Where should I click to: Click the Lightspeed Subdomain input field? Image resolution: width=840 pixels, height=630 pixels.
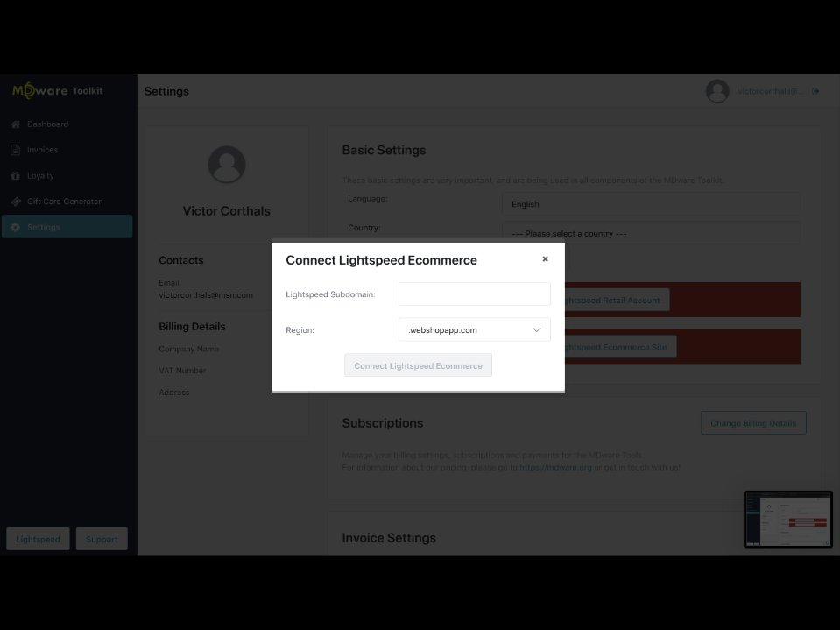pos(474,294)
